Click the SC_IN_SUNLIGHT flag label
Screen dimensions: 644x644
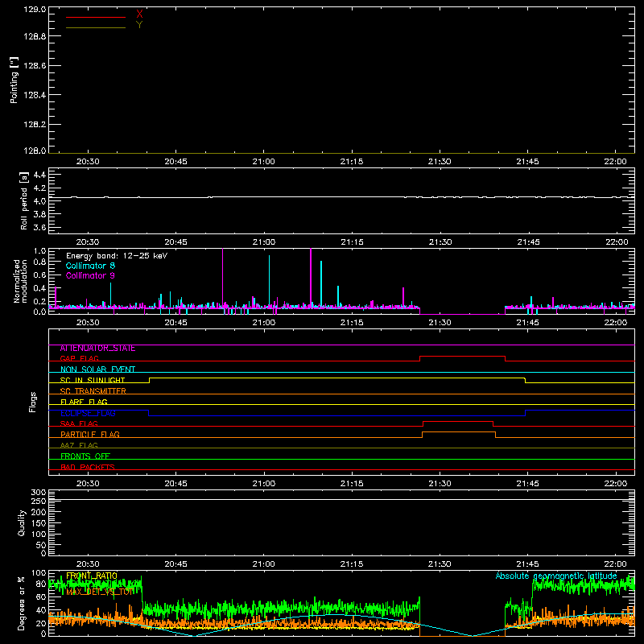(x=93, y=380)
